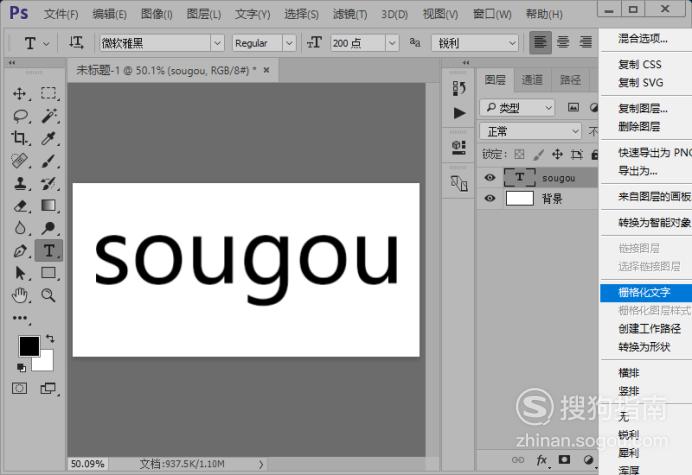The height and width of the screenshot is (475, 692).
Task: Open the History panel icon
Action: (x=459, y=88)
